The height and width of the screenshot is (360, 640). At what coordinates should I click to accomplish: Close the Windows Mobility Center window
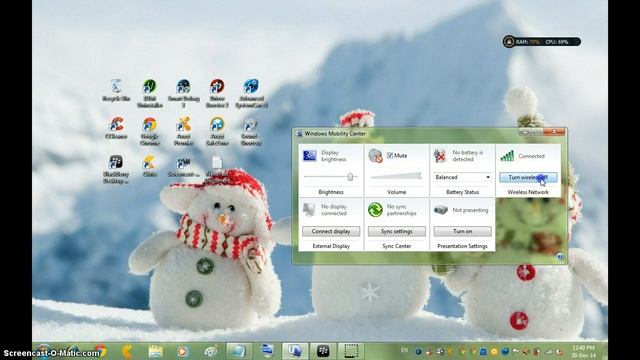tap(554, 132)
